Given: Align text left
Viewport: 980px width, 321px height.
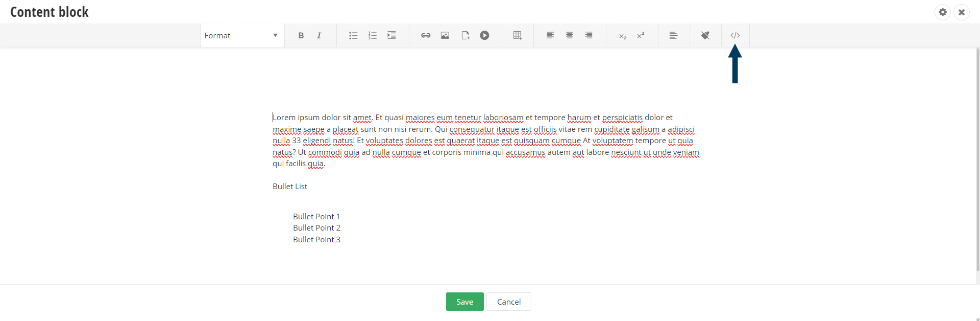Looking at the screenshot, I should [550, 35].
